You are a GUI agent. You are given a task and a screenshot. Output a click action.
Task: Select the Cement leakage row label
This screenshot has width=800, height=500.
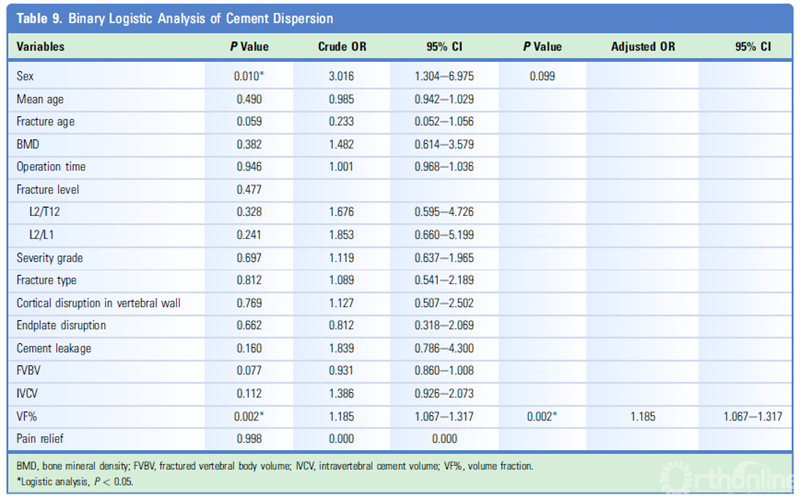tap(55, 348)
